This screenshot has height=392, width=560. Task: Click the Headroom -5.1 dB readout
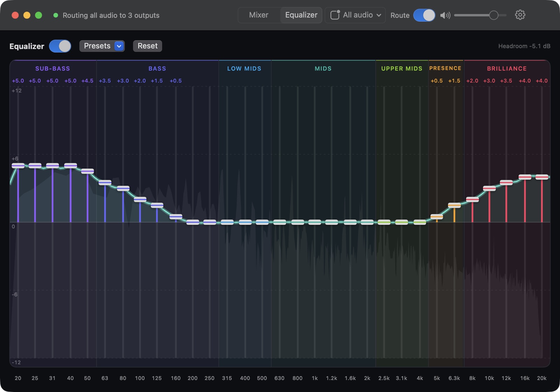click(524, 46)
